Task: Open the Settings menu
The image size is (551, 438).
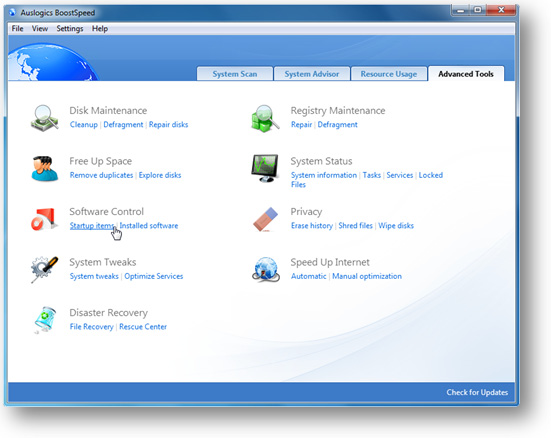Action: 70,28
